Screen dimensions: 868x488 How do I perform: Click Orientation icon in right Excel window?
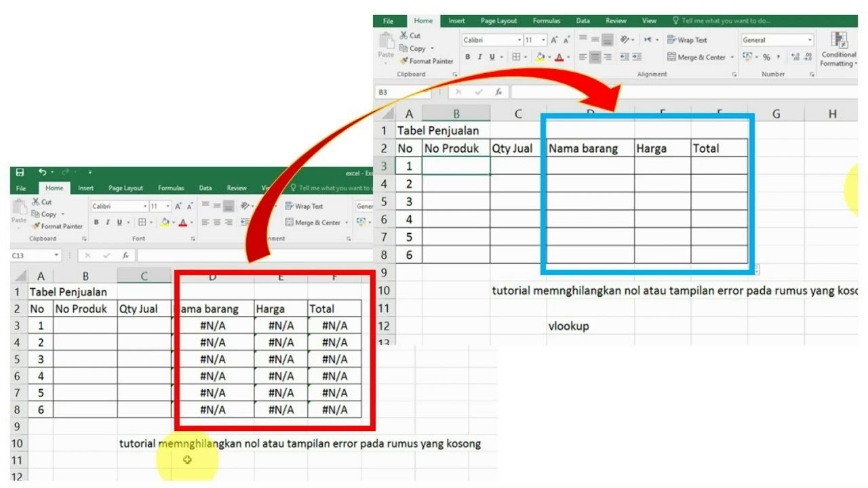625,40
